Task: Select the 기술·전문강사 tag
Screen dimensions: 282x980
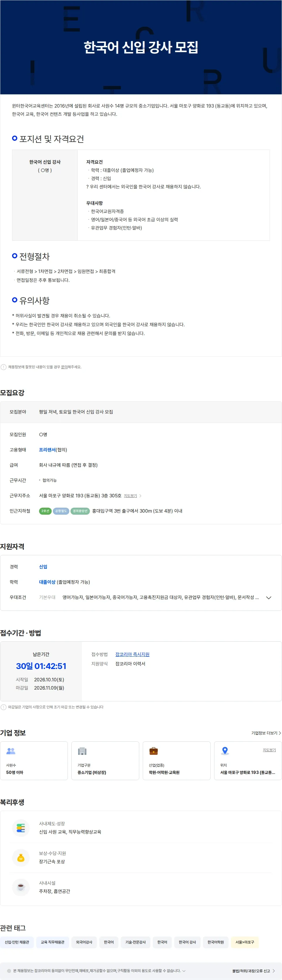Action: [x=136, y=942]
